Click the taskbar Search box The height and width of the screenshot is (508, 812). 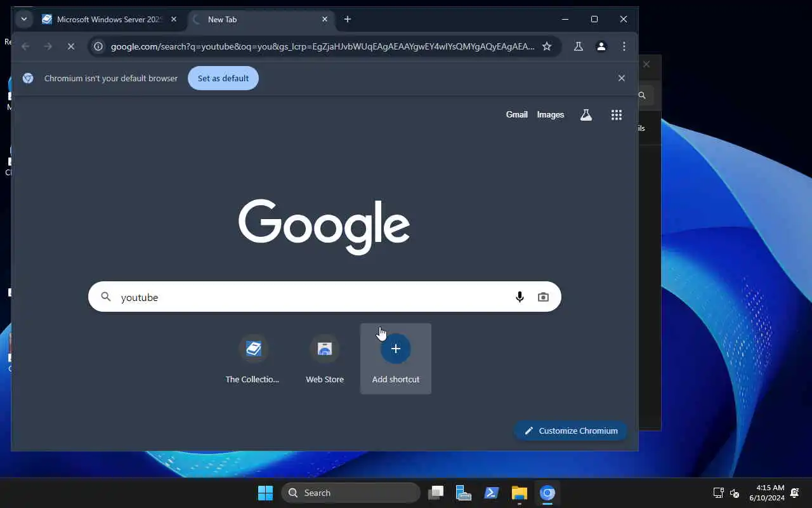351,493
